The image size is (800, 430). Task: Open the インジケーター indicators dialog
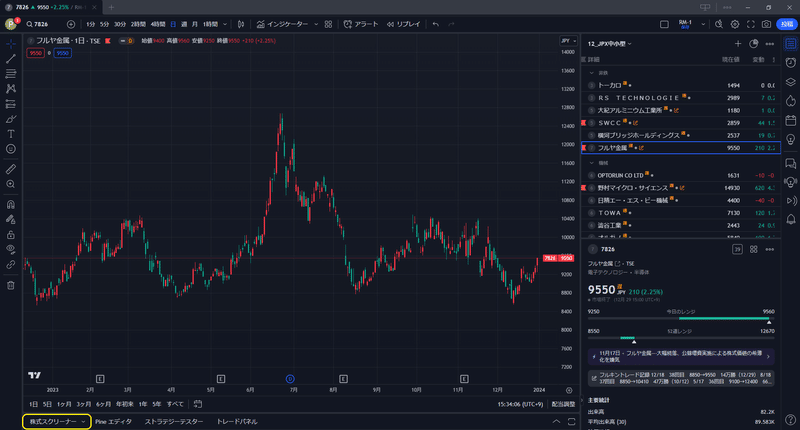tap(283, 24)
